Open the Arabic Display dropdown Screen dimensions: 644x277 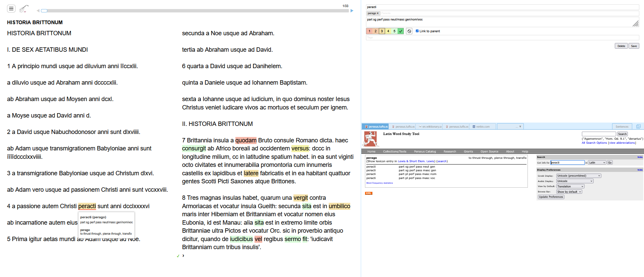click(x=575, y=181)
